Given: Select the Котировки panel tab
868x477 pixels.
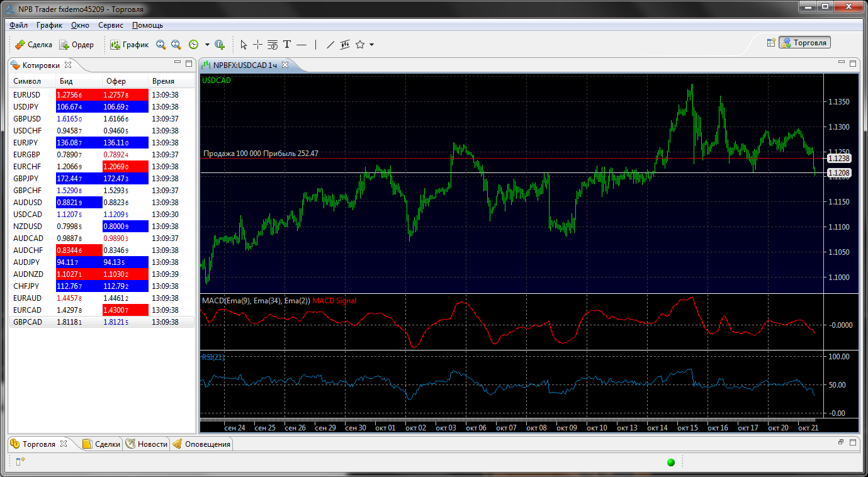Looking at the screenshot, I should click(41, 65).
